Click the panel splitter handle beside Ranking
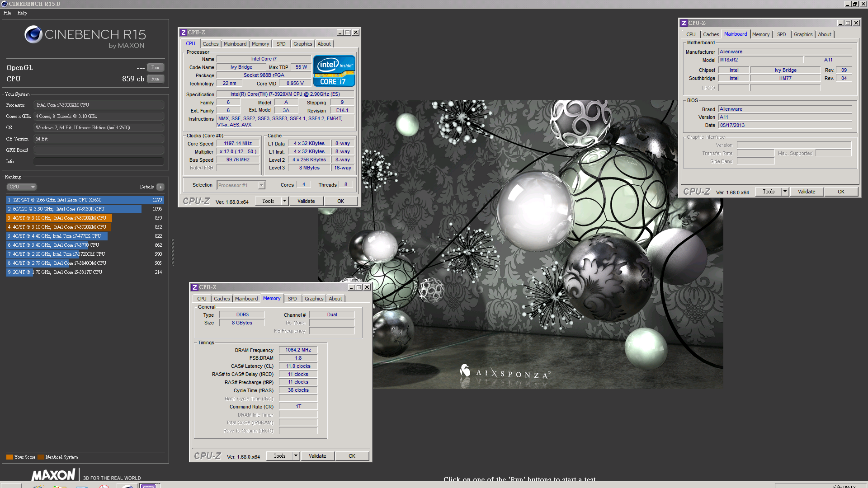This screenshot has width=868, height=488. click(173, 253)
